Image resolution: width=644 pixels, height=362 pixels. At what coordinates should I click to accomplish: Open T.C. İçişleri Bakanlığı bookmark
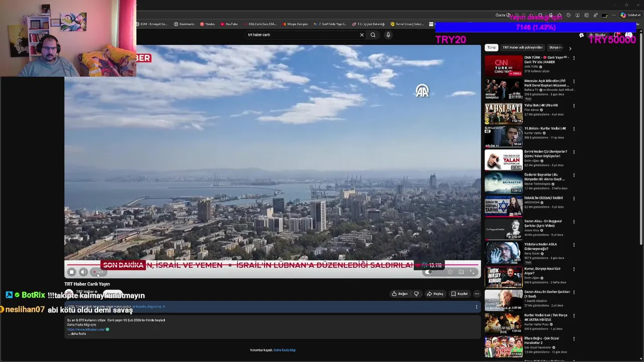[x=368, y=24]
